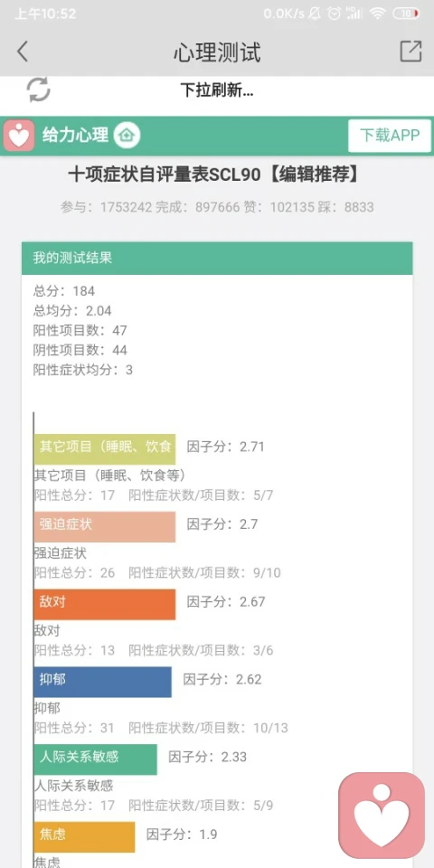Tap the peach 强迫症状 bar

click(105, 526)
